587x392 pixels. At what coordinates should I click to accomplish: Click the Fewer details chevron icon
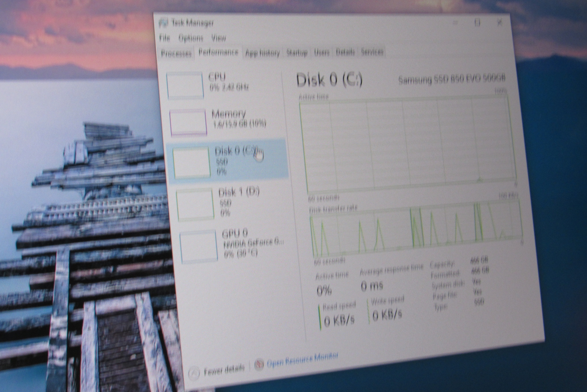tap(194, 373)
